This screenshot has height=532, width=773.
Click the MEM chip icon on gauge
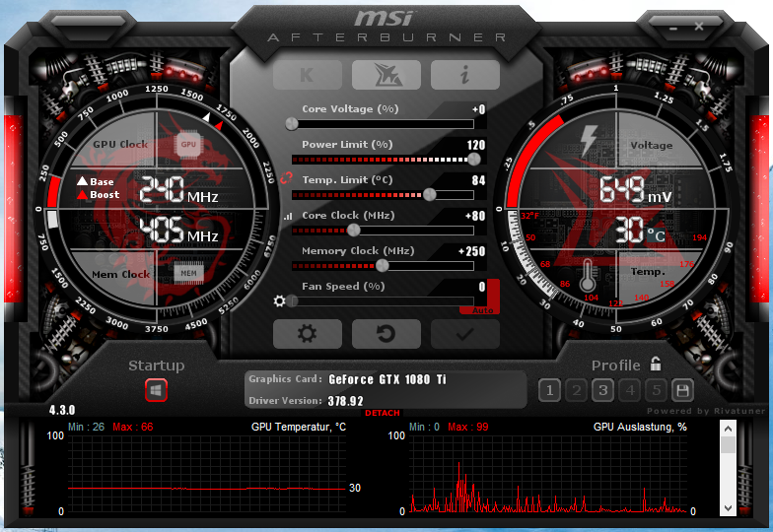pyautogui.click(x=188, y=273)
